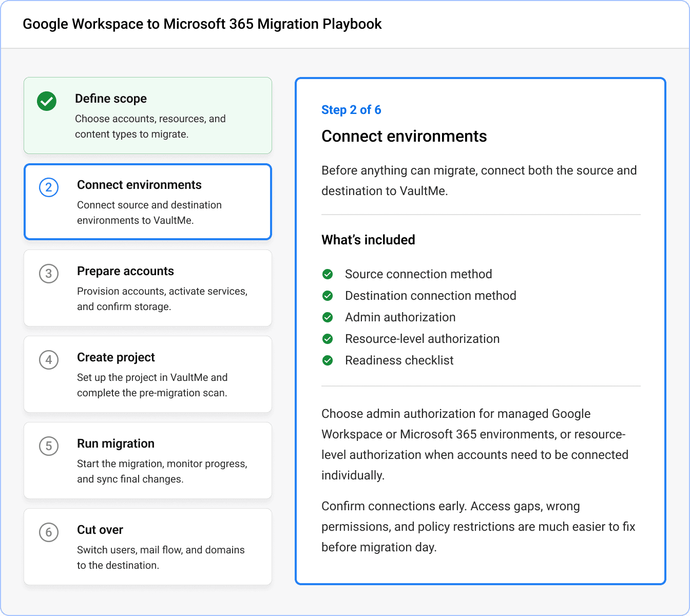The height and width of the screenshot is (616, 690).
Task: Open the Define scope step card
Action: [148, 115]
